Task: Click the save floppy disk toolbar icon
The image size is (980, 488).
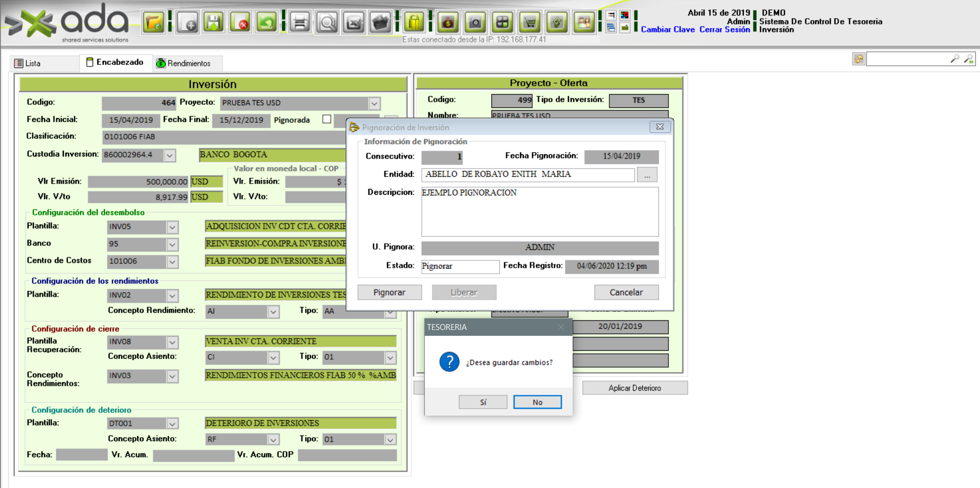Action: [x=214, y=22]
